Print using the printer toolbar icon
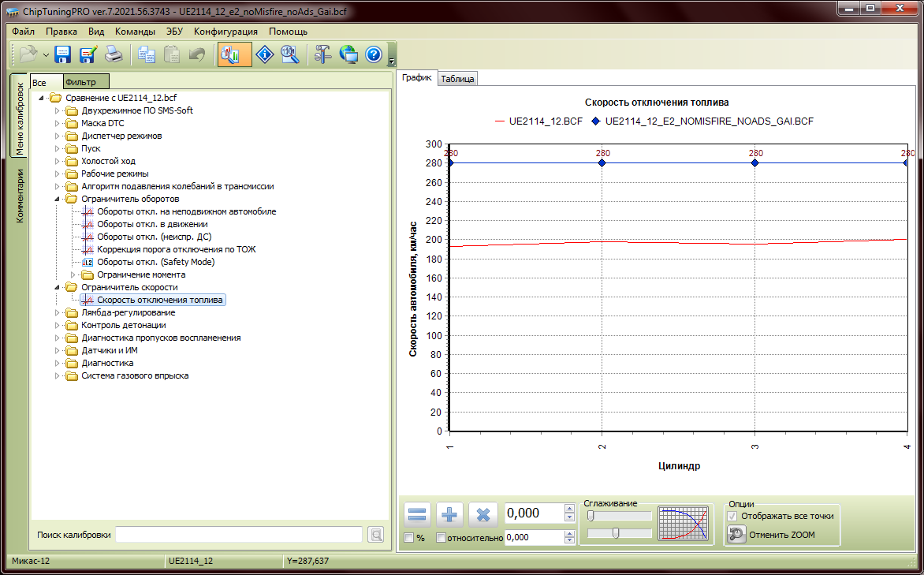 [114, 54]
